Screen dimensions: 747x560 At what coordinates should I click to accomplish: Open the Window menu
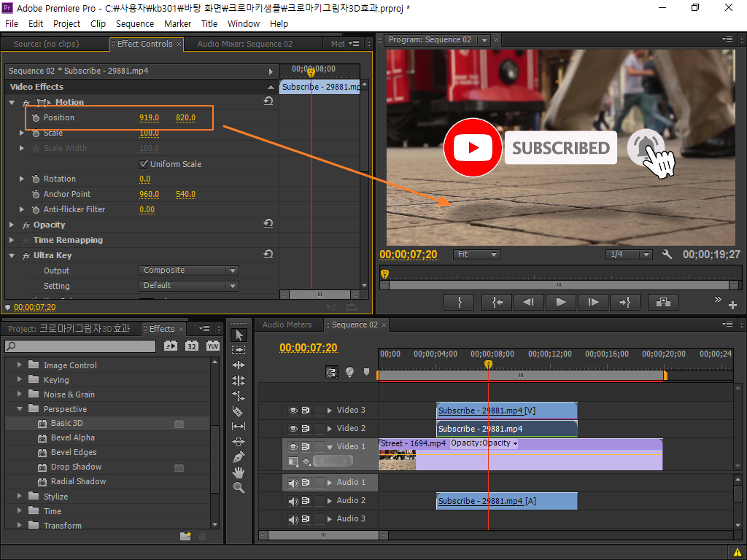244,24
